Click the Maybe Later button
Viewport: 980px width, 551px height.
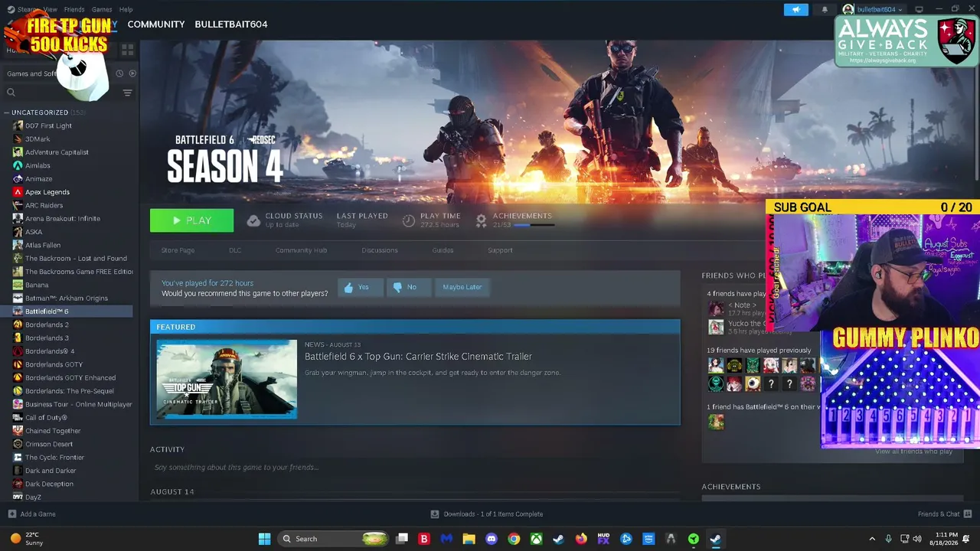coord(462,287)
